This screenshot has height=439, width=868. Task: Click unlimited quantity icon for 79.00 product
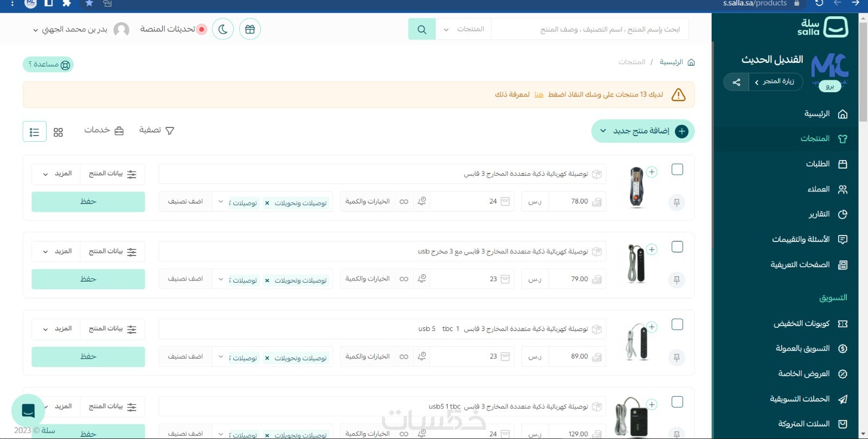coord(404,279)
